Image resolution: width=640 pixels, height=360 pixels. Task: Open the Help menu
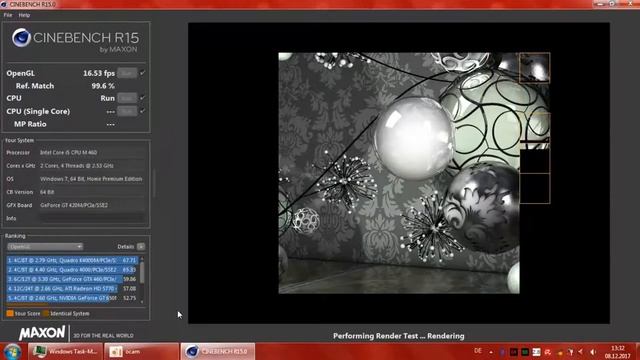(24, 15)
